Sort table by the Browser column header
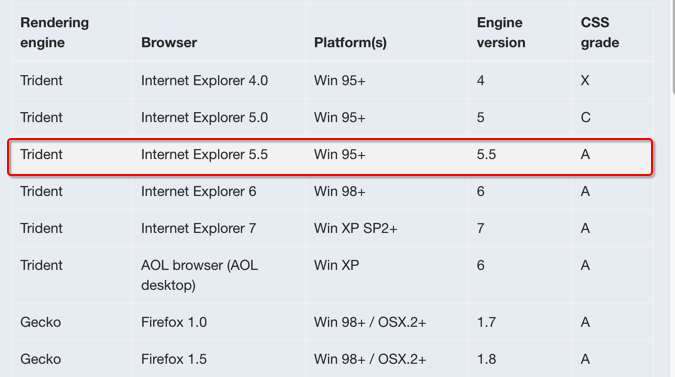Screen dimensions: 675x377 tap(219, 32)
